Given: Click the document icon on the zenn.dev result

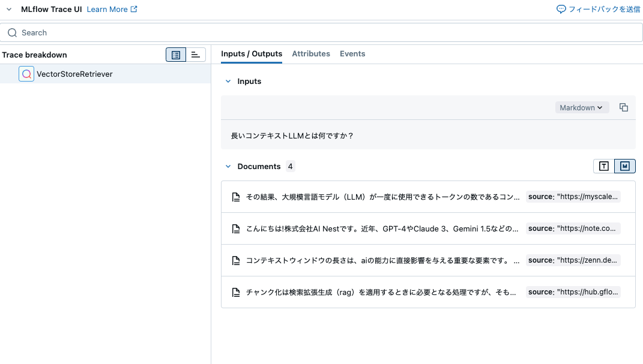Looking at the screenshot, I should (236, 260).
